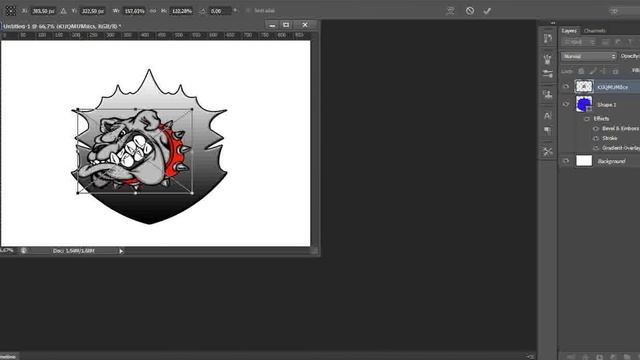
Task: Toggle the Anti-alias checkbox
Action: coord(248,11)
